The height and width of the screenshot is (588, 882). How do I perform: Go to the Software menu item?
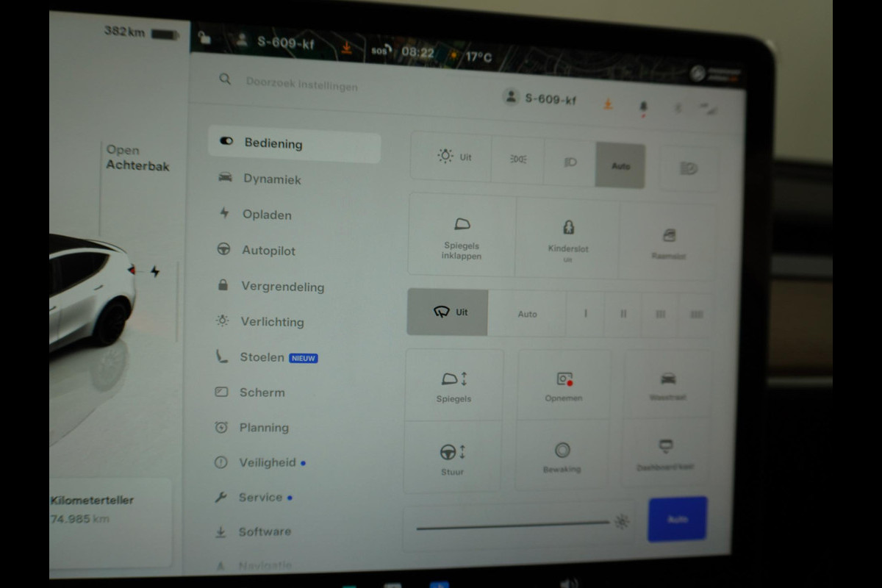[265, 531]
